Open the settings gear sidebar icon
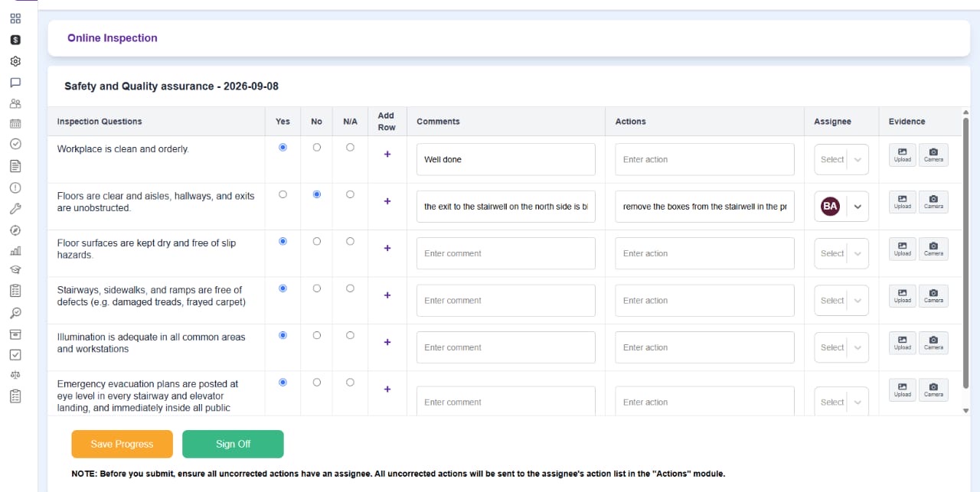The height and width of the screenshot is (492, 980). 15,61
